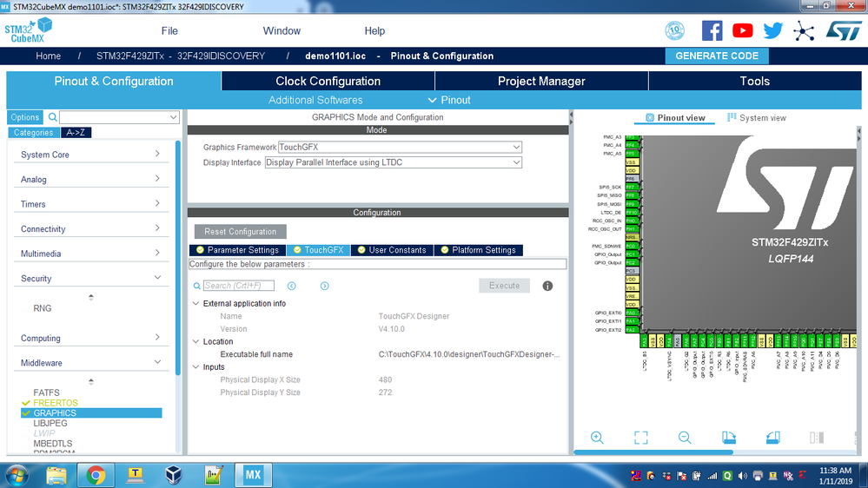Zoom in on the pinout view
Viewport: 868px width, 488px height.
point(597,438)
